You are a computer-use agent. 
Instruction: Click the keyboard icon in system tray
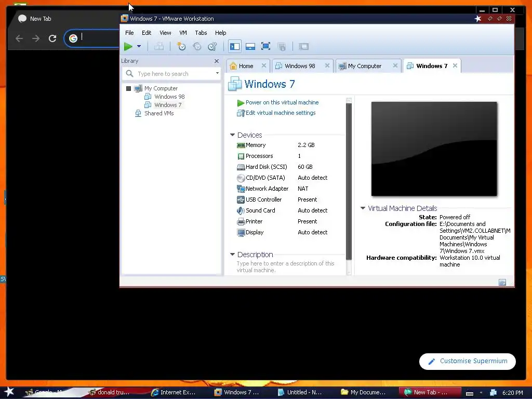coord(470,393)
